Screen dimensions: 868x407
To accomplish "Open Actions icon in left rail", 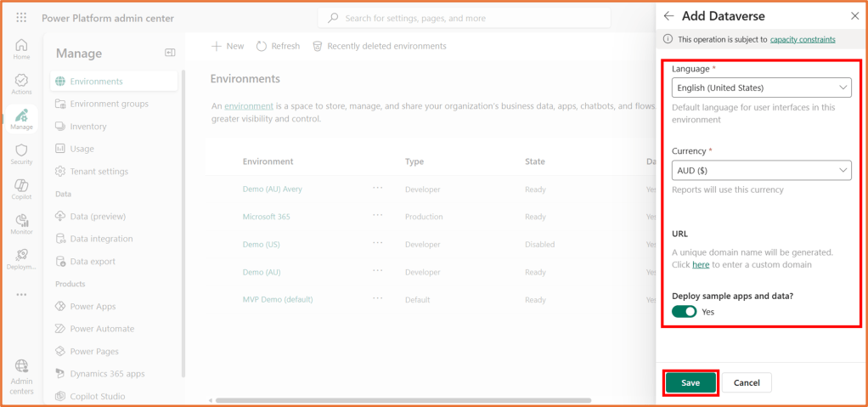I will (21, 83).
